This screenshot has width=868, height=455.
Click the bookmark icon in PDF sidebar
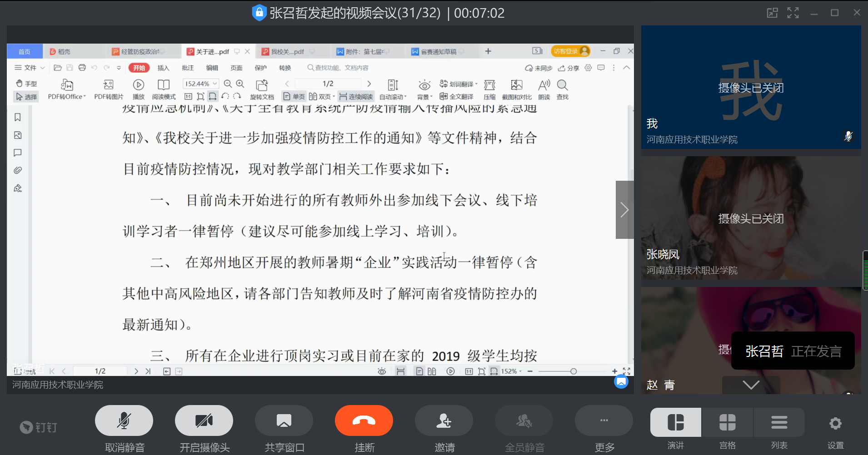point(18,117)
